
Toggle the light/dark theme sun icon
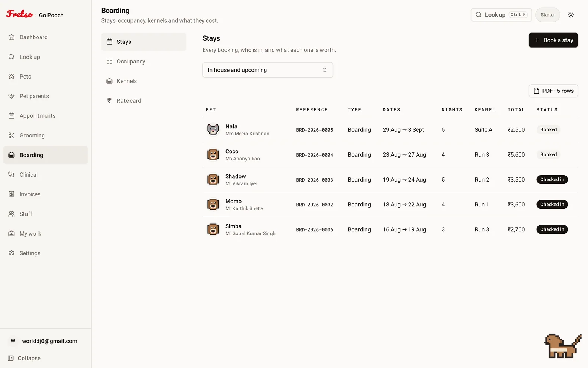[571, 15]
